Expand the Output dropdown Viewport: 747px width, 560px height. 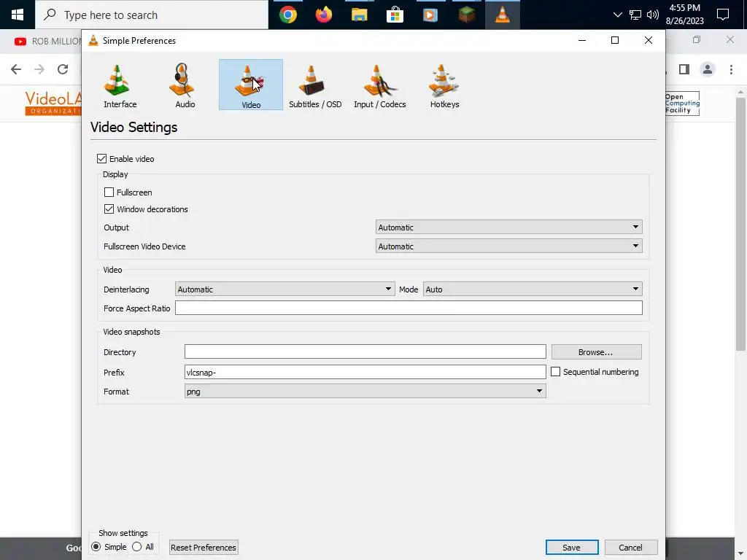508,227
